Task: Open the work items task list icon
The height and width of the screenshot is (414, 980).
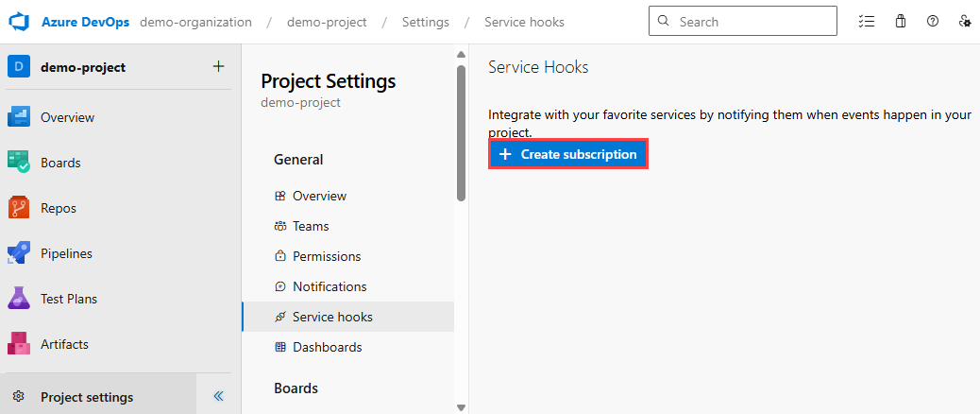Action: (x=867, y=21)
